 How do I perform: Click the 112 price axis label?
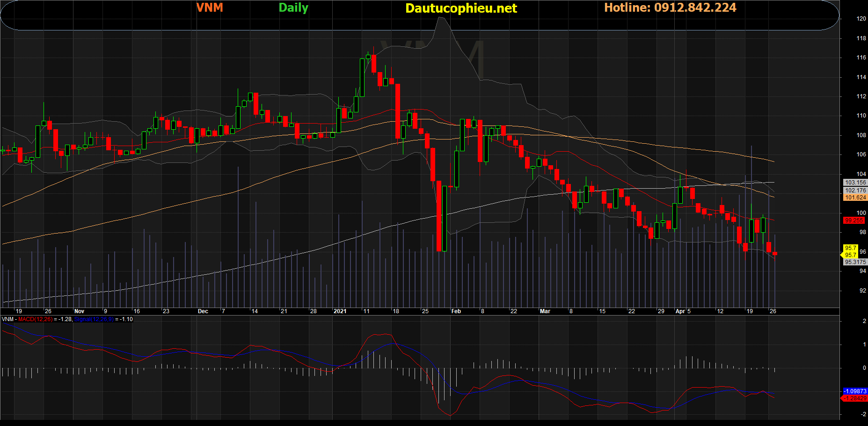tap(861, 96)
